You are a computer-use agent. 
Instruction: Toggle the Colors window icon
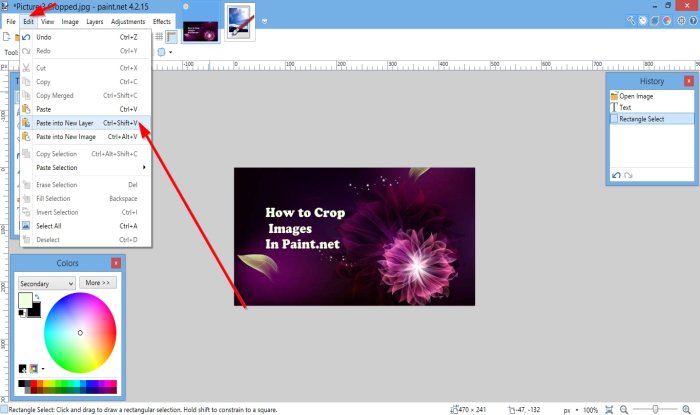667,21
